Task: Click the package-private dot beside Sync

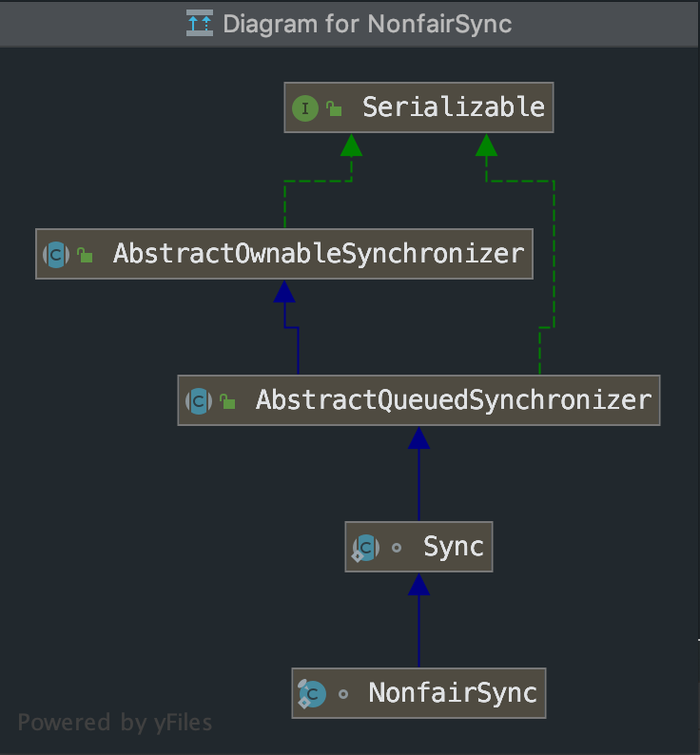Action: pos(397,548)
